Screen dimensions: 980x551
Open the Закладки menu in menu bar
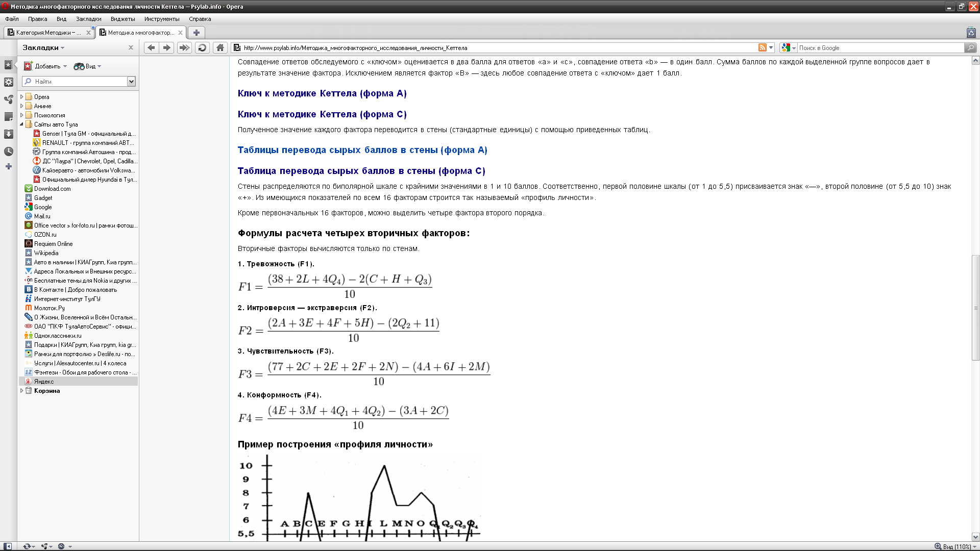tap(89, 19)
